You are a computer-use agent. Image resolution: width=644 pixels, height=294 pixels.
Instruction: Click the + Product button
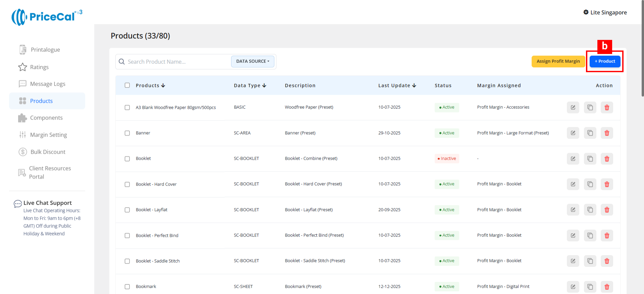[x=605, y=61]
